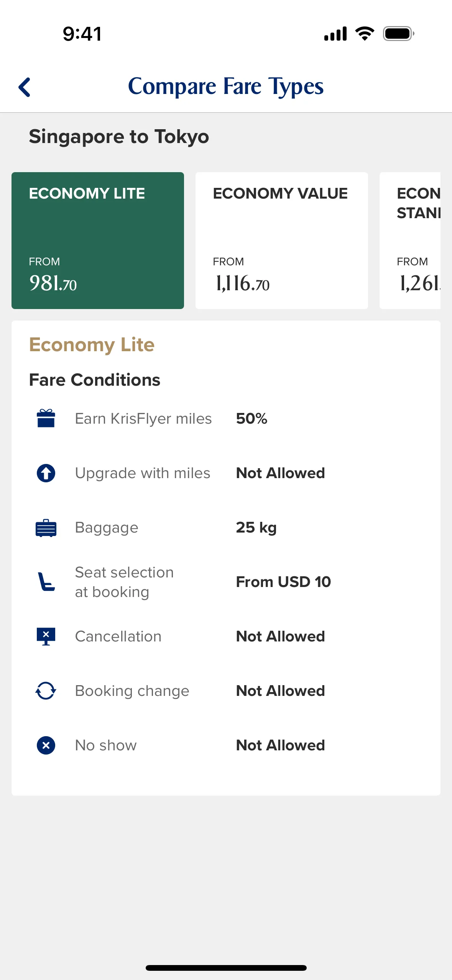This screenshot has height=980, width=452.
Task: Tap the seat selection icon
Action: (46, 582)
